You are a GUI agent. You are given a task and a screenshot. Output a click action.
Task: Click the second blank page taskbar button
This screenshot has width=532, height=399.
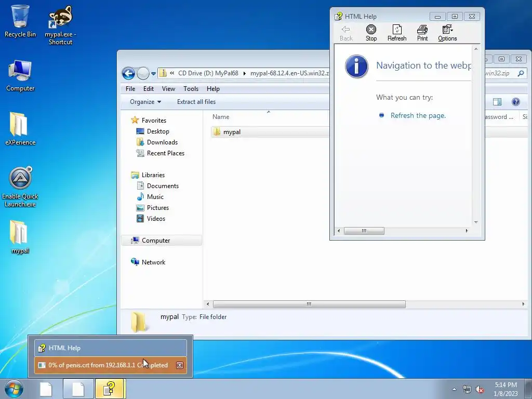[78, 389]
